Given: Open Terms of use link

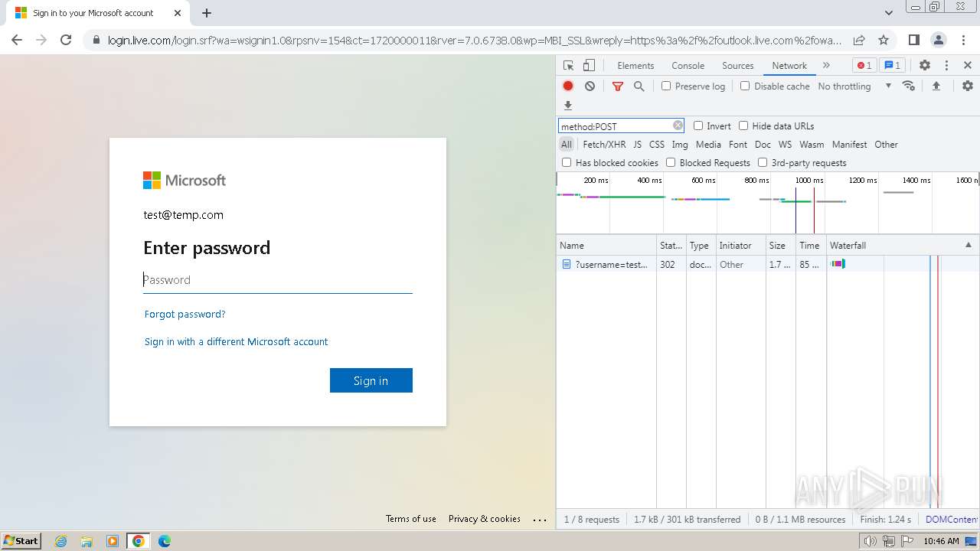Looking at the screenshot, I should tap(411, 519).
